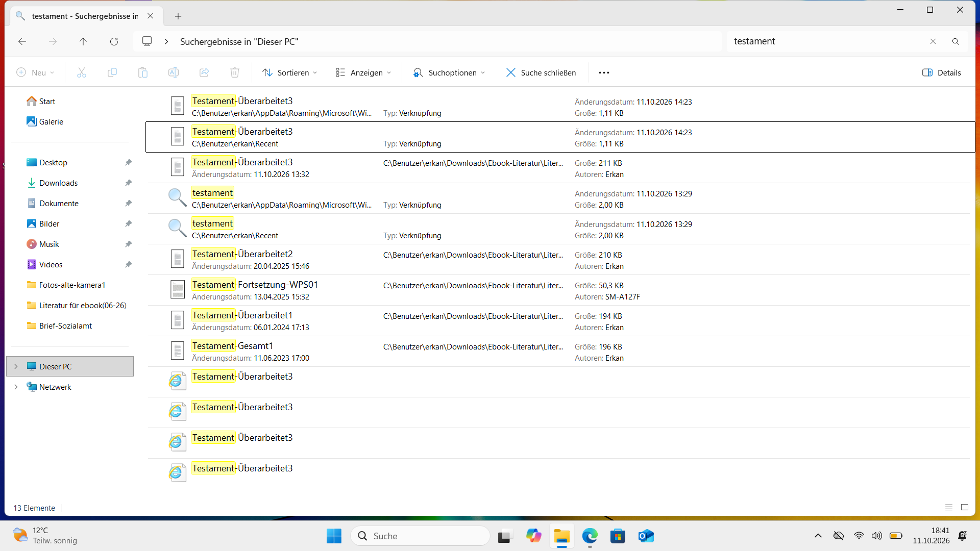Open Microsoft Store from taskbar
The width and height of the screenshot is (980, 551).
tap(618, 536)
